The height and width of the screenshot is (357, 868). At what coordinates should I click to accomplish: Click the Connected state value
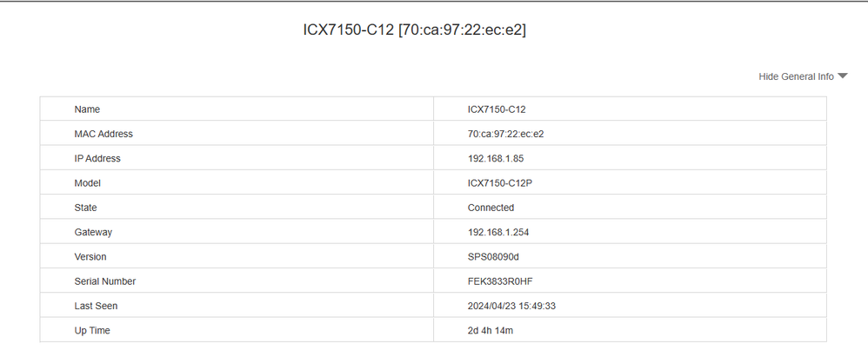[x=491, y=208]
